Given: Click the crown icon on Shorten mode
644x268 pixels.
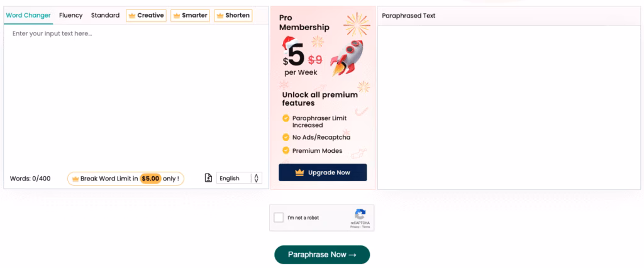Looking at the screenshot, I should click(x=220, y=15).
